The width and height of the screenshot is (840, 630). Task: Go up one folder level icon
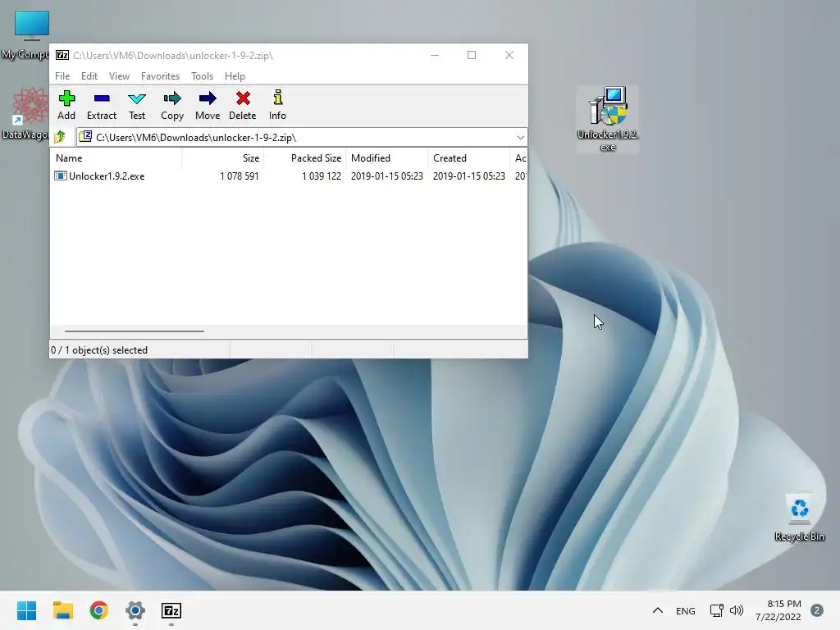pos(60,137)
